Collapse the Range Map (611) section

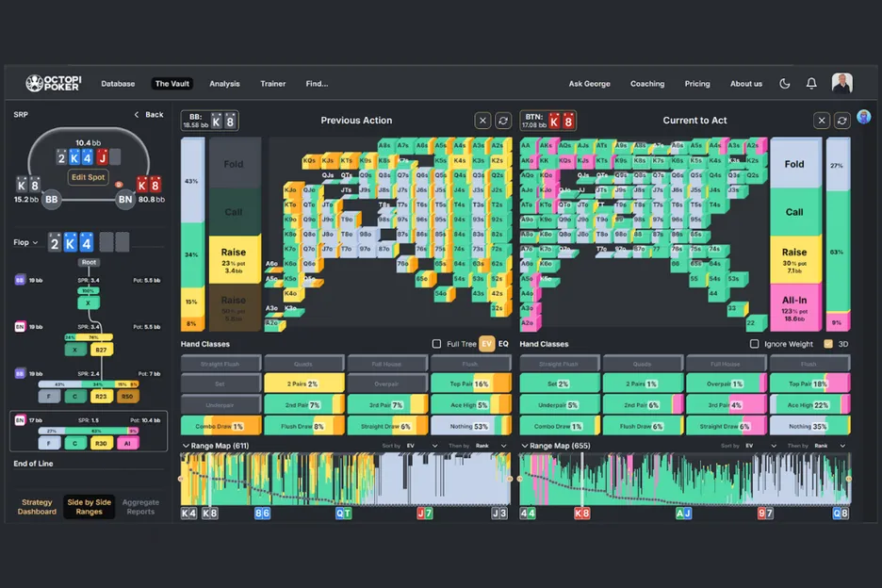tap(185, 446)
